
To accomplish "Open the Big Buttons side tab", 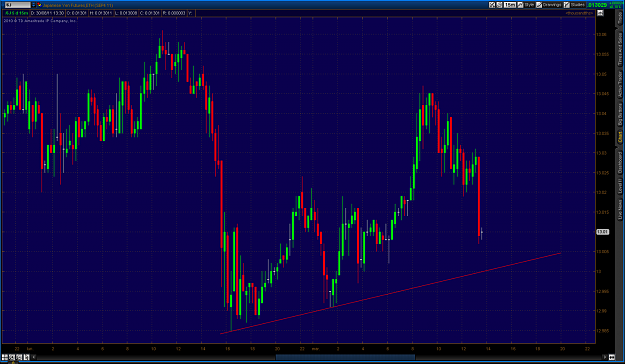I will pos(620,114).
